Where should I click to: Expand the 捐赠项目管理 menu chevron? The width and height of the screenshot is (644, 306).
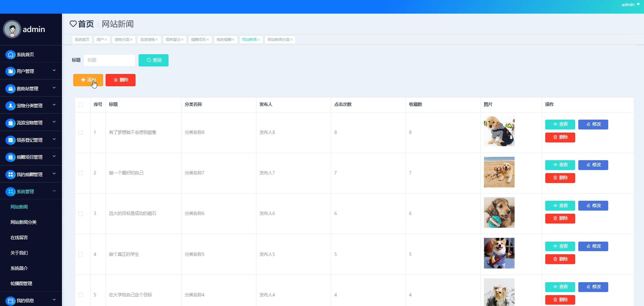tap(54, 156)
